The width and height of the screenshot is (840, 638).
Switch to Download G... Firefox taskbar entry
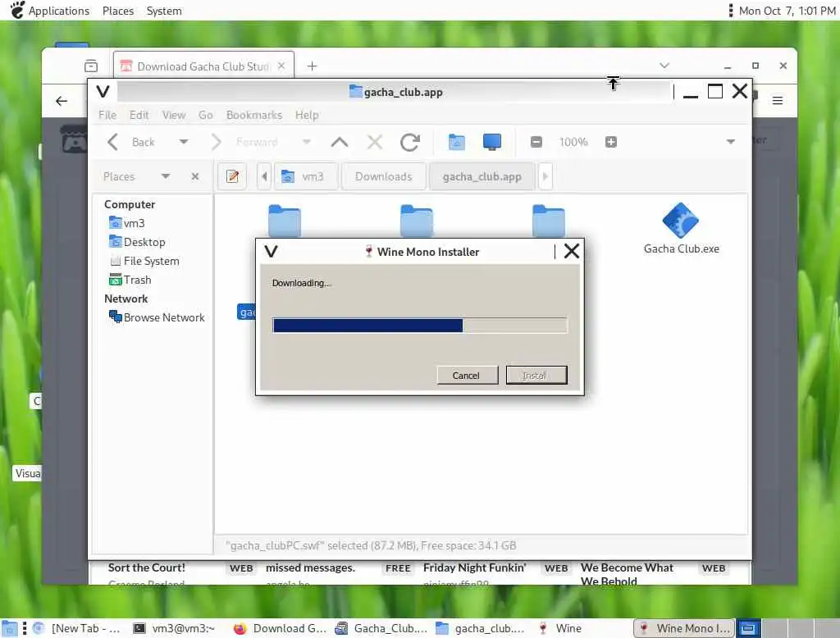(x=280, y=628)
